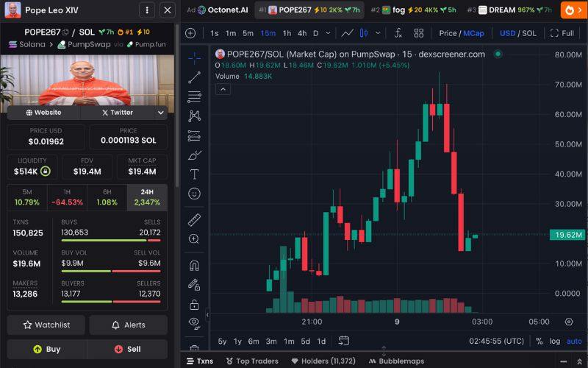The width and height of the screenshot is (588, 368).
Task: Expand the chart style dropdown arrow
Action: pos(378,33)
